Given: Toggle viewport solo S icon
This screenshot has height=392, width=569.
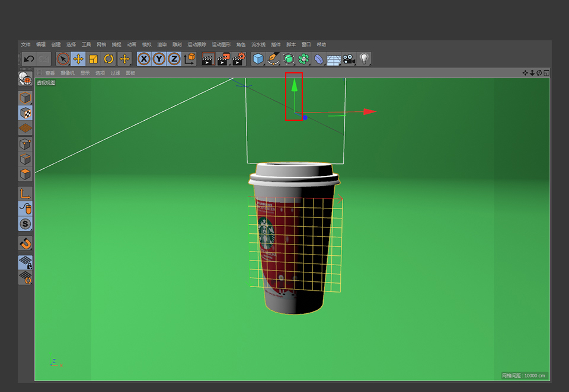Looking at the screenshot, I should [x=25, y=224].
